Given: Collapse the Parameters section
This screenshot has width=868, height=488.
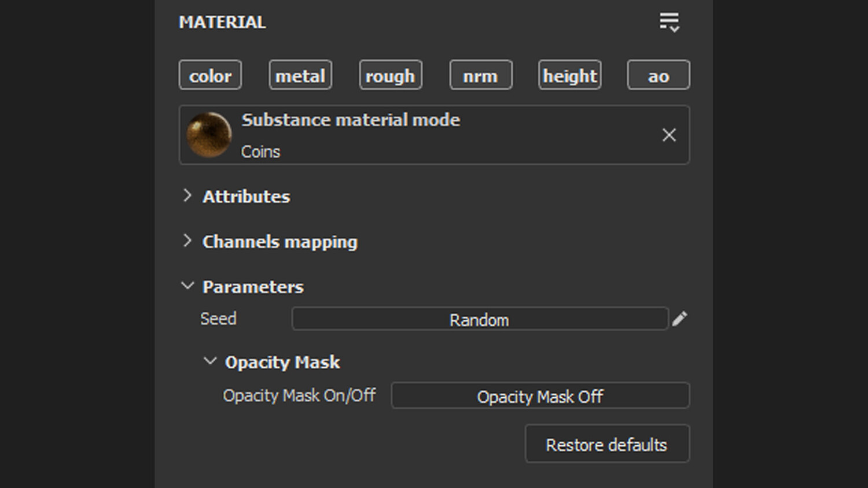Looking at the screenshot, I should tap(187, 286).
